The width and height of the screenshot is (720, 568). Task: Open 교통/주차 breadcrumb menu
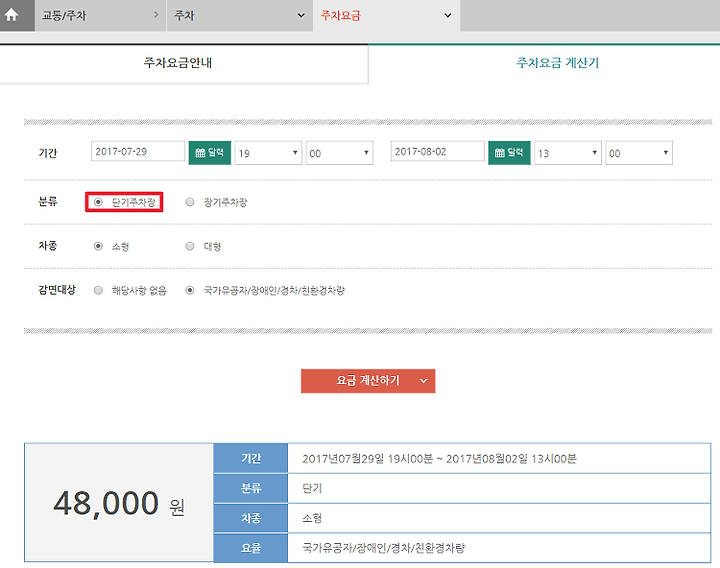[x=100, y=15]
